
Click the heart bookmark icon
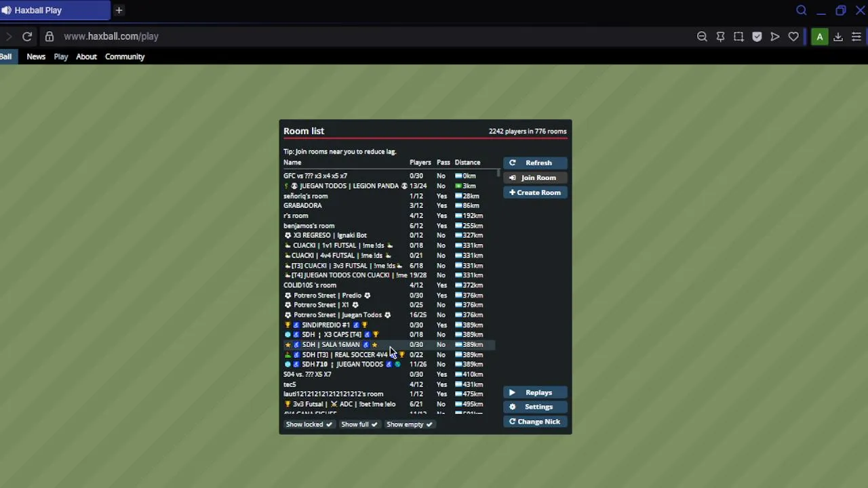click(x=793, y=37)
